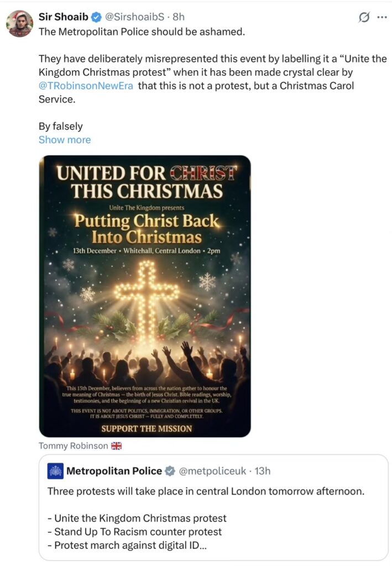Click the Metropolitan Police verified badge

(171, 471)
